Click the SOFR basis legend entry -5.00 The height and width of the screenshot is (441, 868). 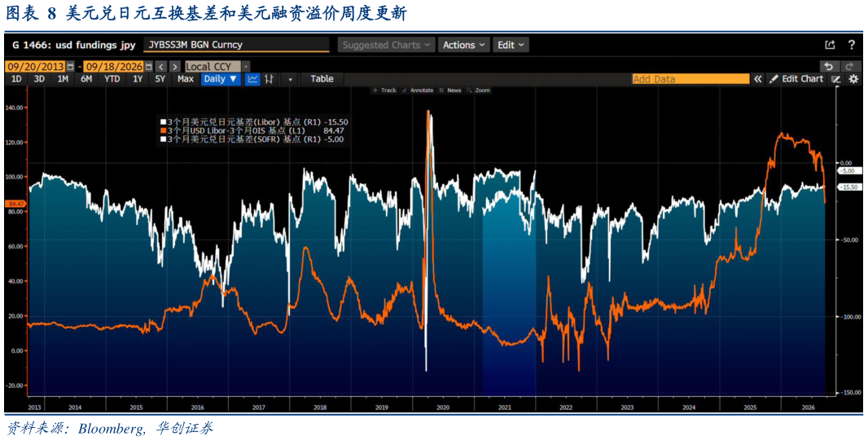[x=252, y=139]
